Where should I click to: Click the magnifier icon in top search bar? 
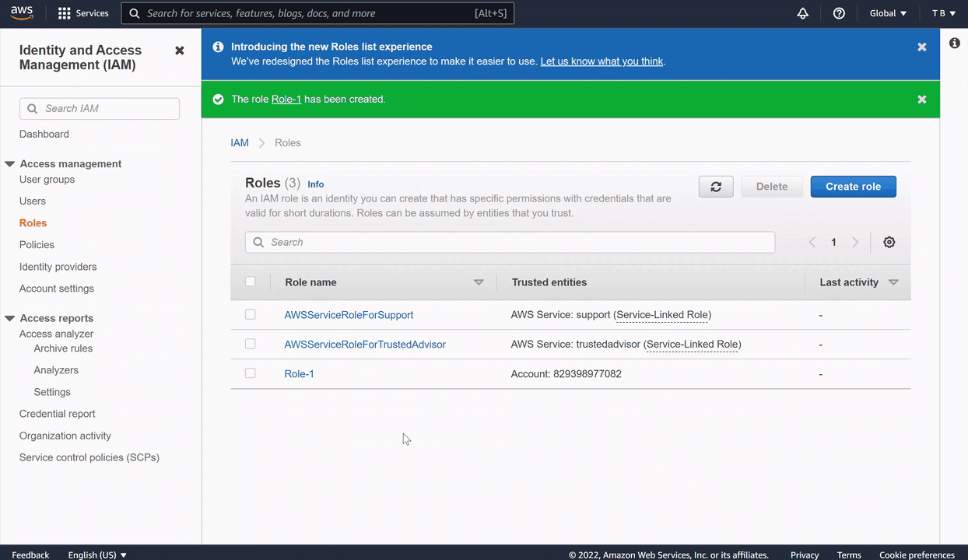click(x=135, y=13)
